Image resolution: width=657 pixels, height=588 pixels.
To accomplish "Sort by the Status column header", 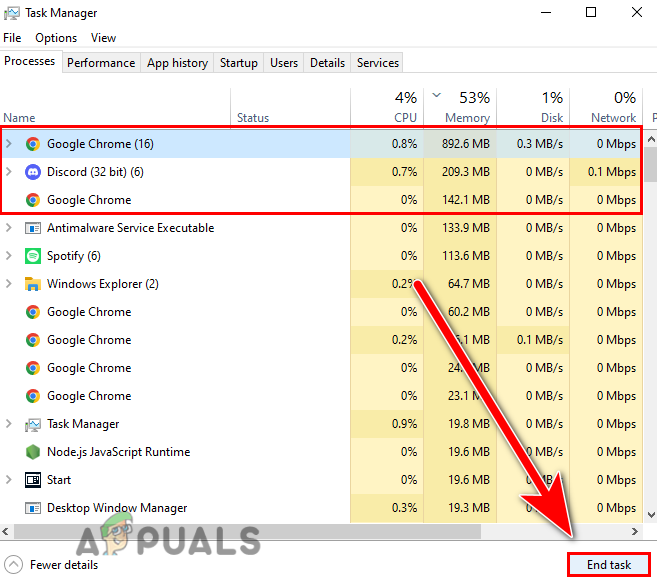I will (x=290, y=107).
